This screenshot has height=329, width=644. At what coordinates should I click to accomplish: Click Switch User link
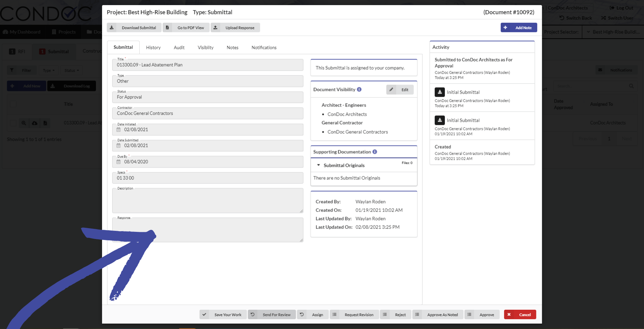[617, 18]
